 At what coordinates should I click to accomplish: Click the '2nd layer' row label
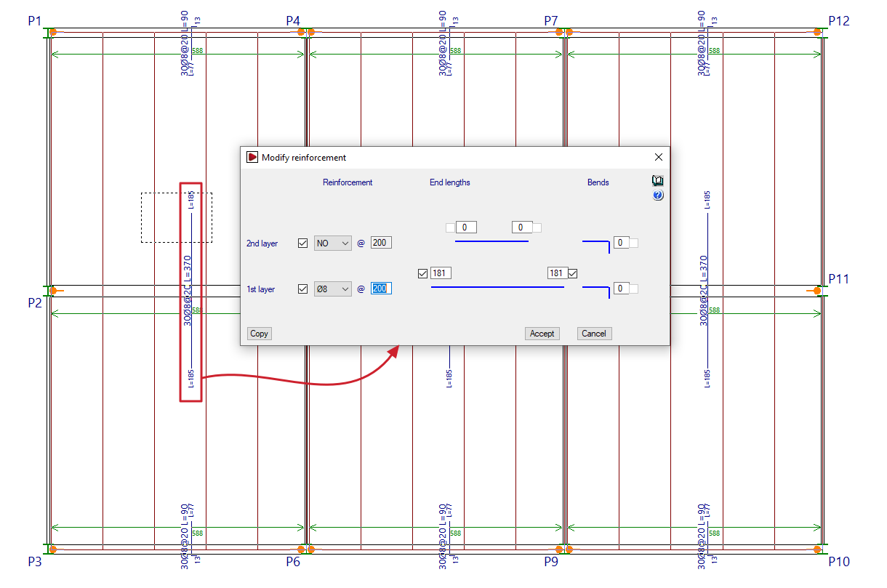click(x=261, y=243)
